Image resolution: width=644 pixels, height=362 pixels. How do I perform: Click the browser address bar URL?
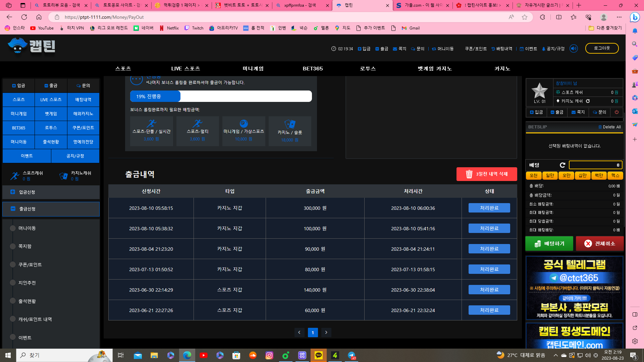tap(104, 17)
